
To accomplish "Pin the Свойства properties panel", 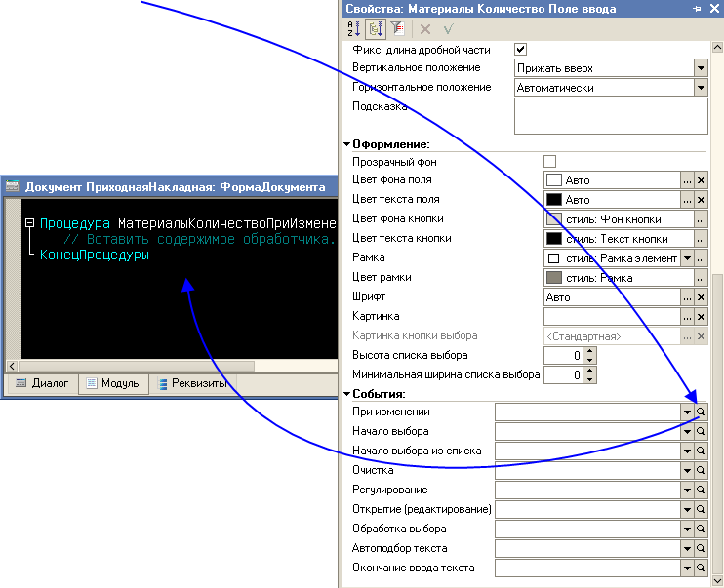I will coord(697,9).
